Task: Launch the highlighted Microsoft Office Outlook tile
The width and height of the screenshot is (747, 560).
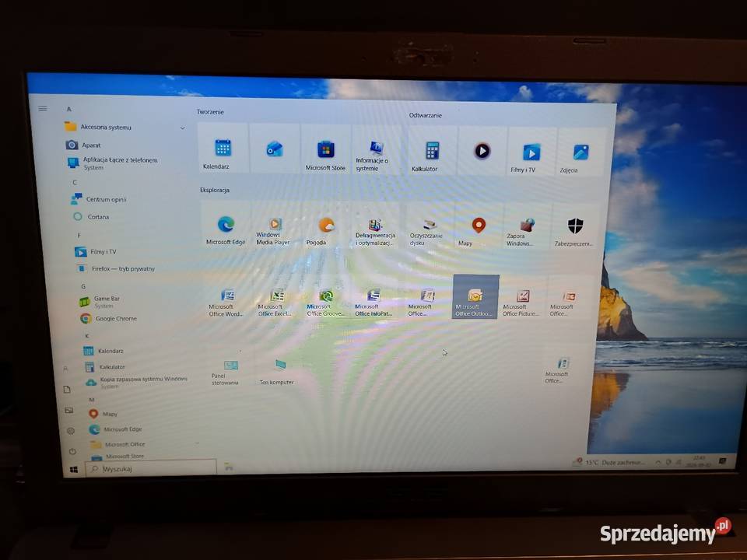Action: coord(475,296)
